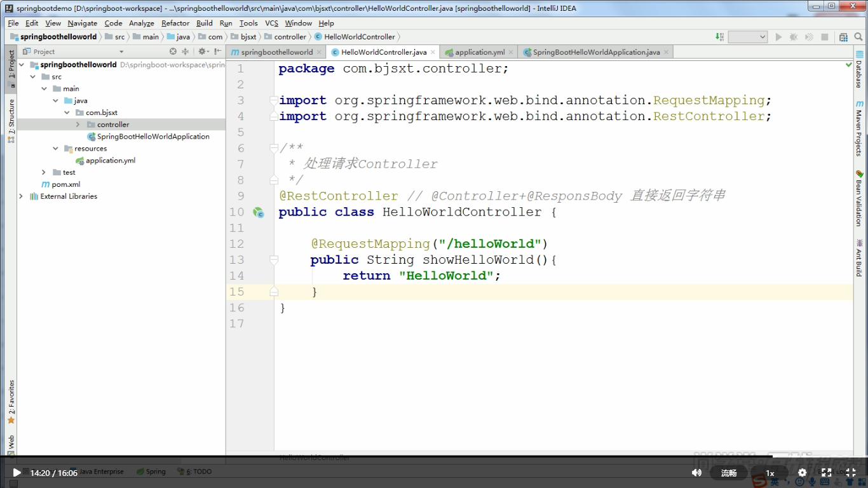Click the green-gray Run arrow in toolbar
The width and height of the screenshot is (868, 488).
[x=778, y=37]
